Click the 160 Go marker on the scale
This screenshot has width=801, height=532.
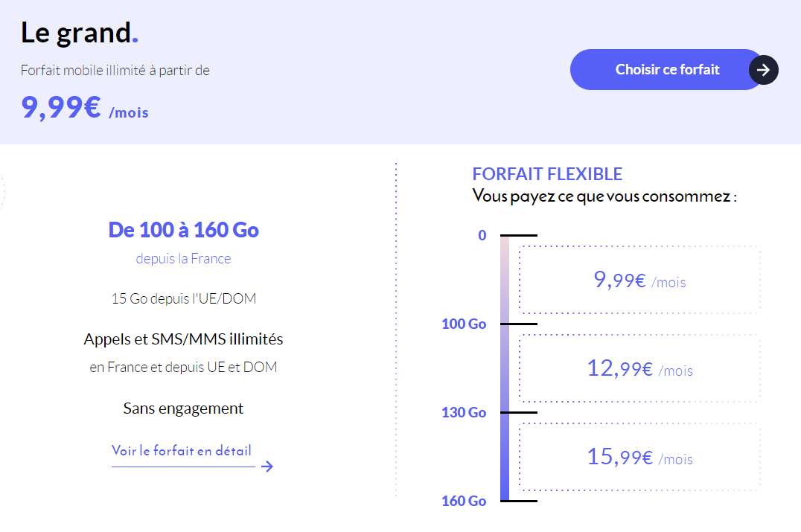(x=464, y=501)
